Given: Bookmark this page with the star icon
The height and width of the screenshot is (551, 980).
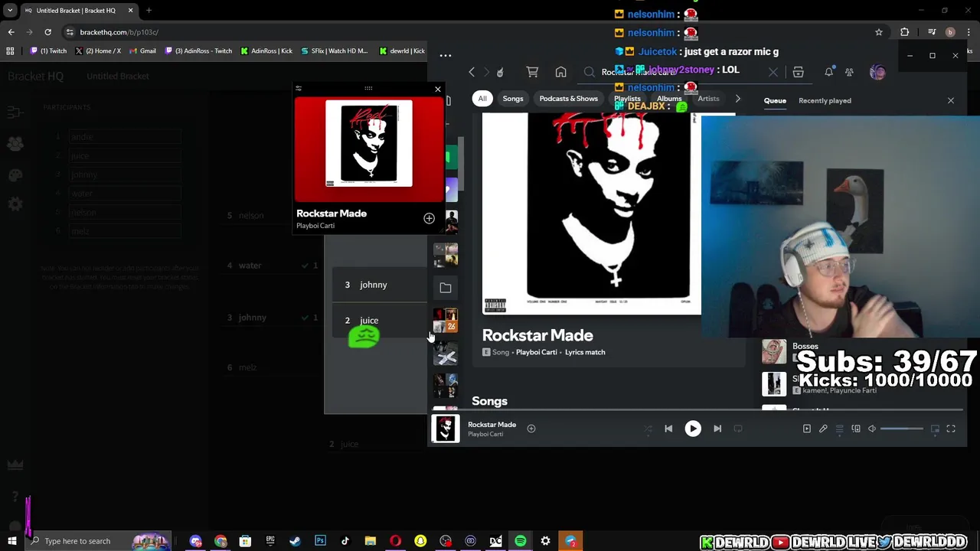Looking at the screenshot, I should tap(879, 32).
